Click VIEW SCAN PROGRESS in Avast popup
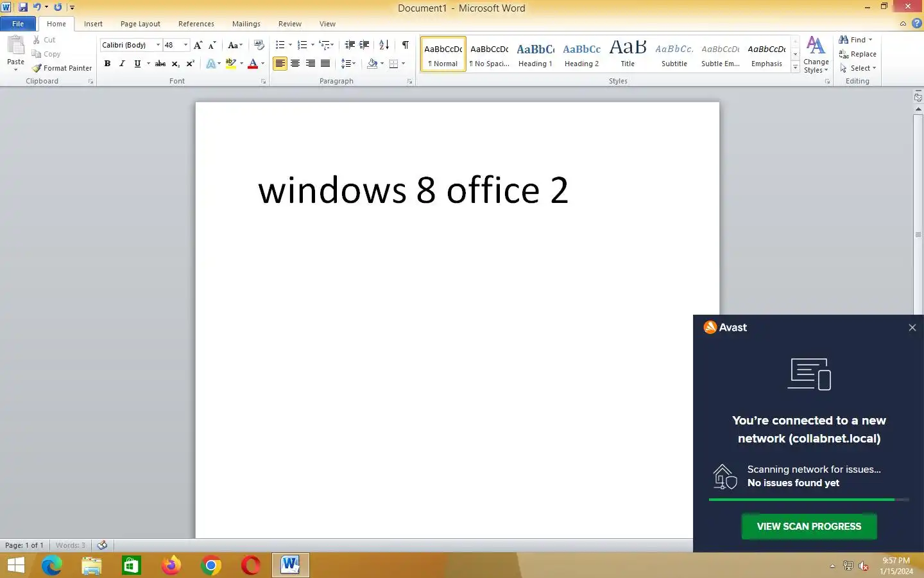The height and width of the screenshot is (578, 924). click(x=809, y=527)
